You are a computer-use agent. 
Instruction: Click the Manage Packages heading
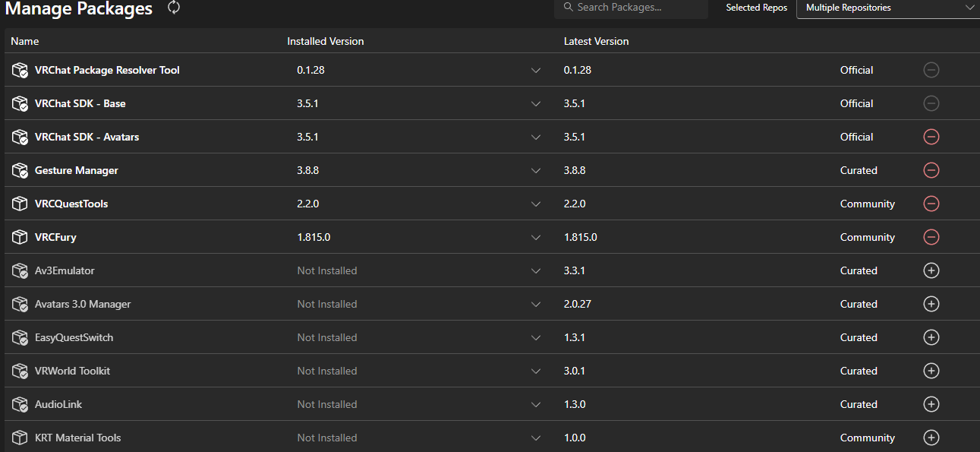[79, 8]
